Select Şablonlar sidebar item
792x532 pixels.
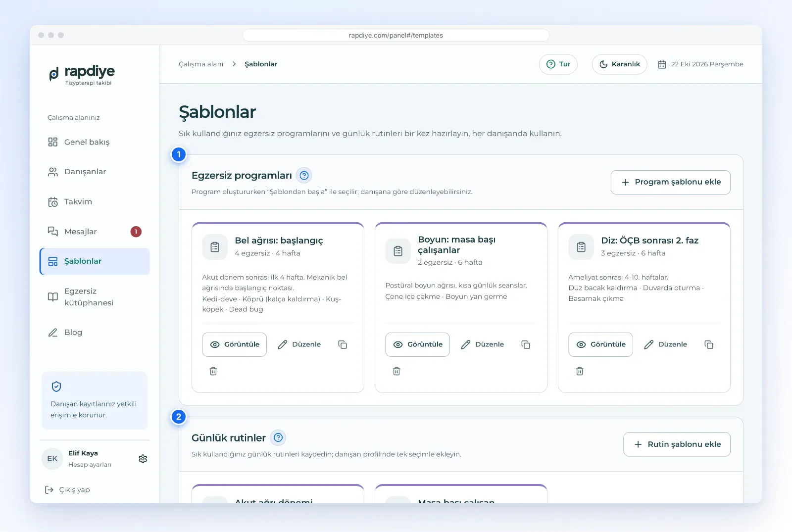click(95, 261)
